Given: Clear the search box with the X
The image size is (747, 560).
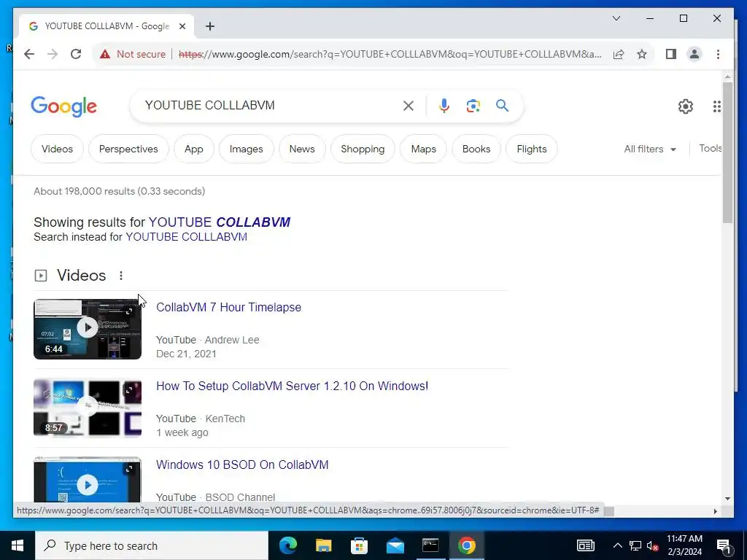Looking at the screenshot, I should [x=409, y=106].
